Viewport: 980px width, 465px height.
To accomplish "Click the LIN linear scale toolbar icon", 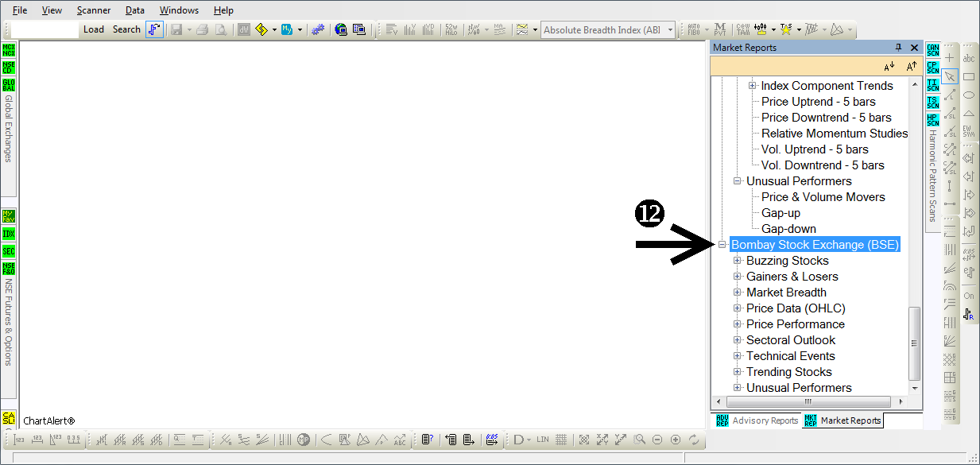I will click(543, 440).
